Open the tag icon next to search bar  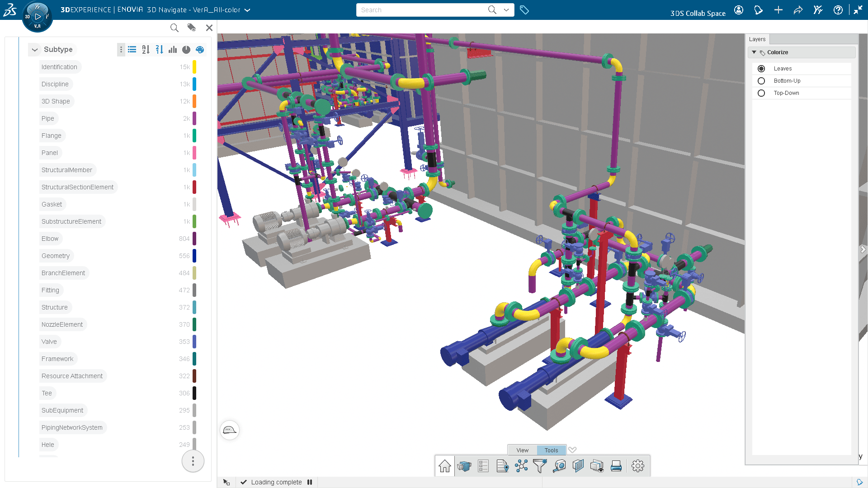pos(524,10)
